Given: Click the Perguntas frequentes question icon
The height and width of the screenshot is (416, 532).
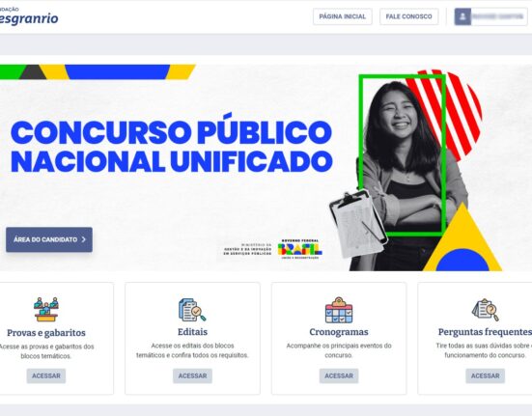Looking at the screenshot, I should (486, 310).
